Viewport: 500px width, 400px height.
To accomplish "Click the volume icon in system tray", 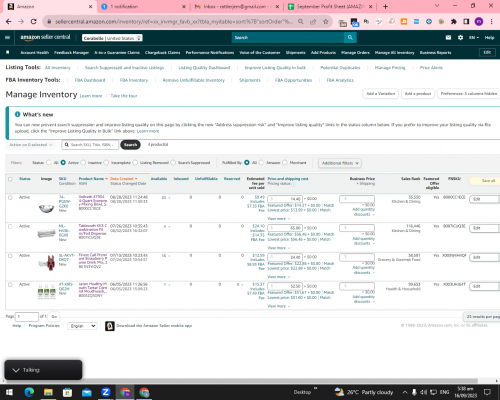I will coord(423,392).
